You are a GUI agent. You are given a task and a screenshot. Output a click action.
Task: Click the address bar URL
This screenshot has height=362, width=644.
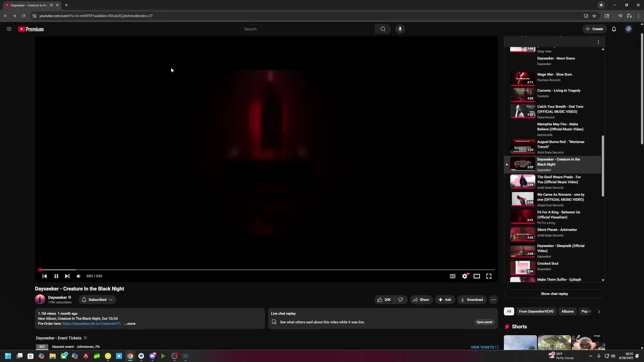(96, 16)
